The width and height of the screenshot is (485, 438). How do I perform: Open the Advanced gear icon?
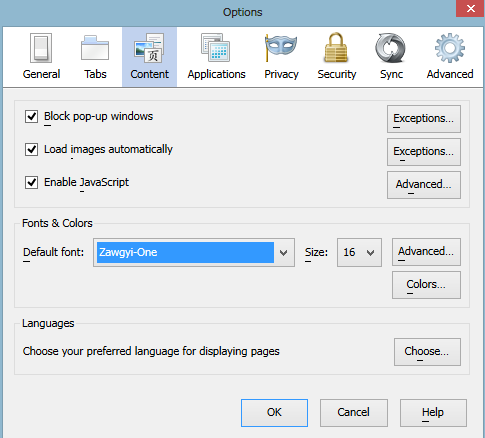click(450, 48)
